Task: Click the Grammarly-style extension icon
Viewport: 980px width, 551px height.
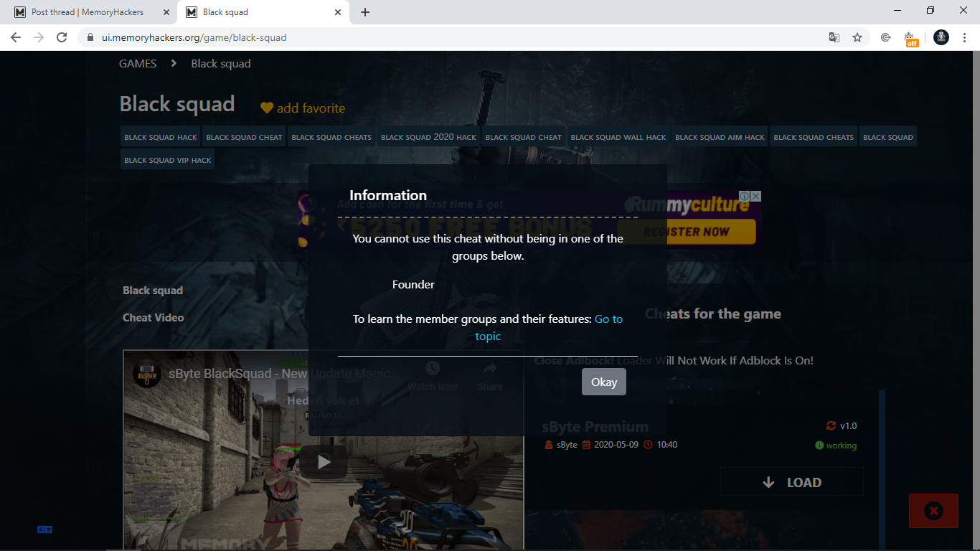Action: coord(886,37)
